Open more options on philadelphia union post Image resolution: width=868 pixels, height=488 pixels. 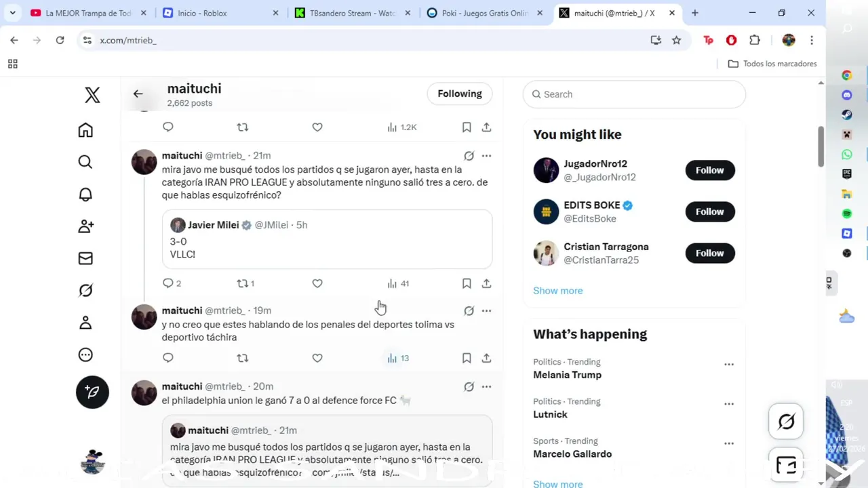point(486,386)
